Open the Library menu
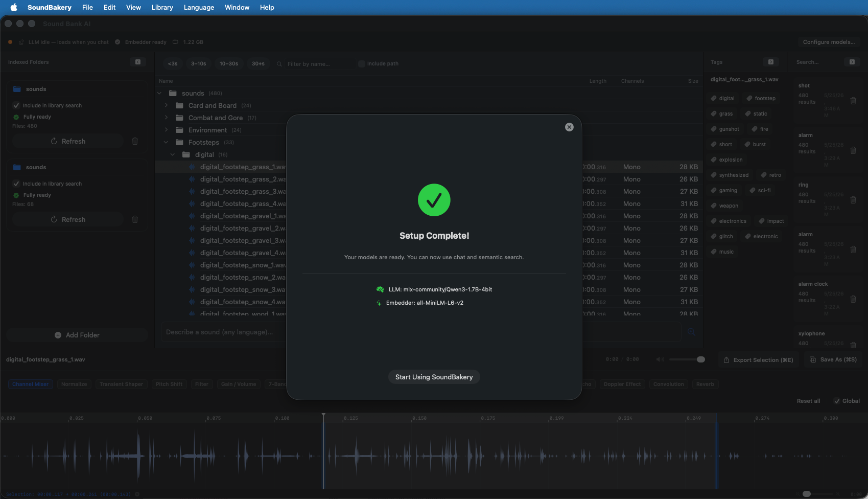 162,7
